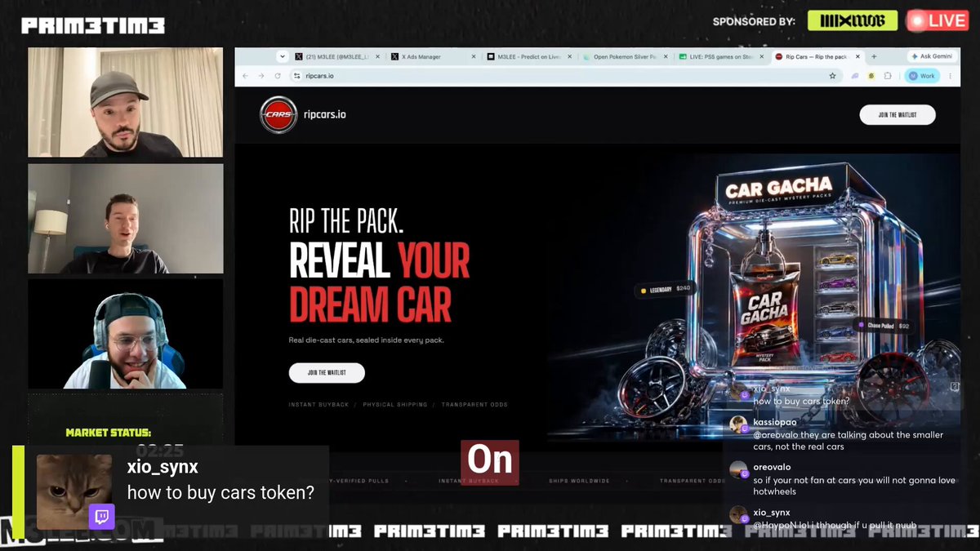The height and width of the screenshot is (551, 980).
Task: Click the Twitch icon on chat overlay
Action: 102,517
